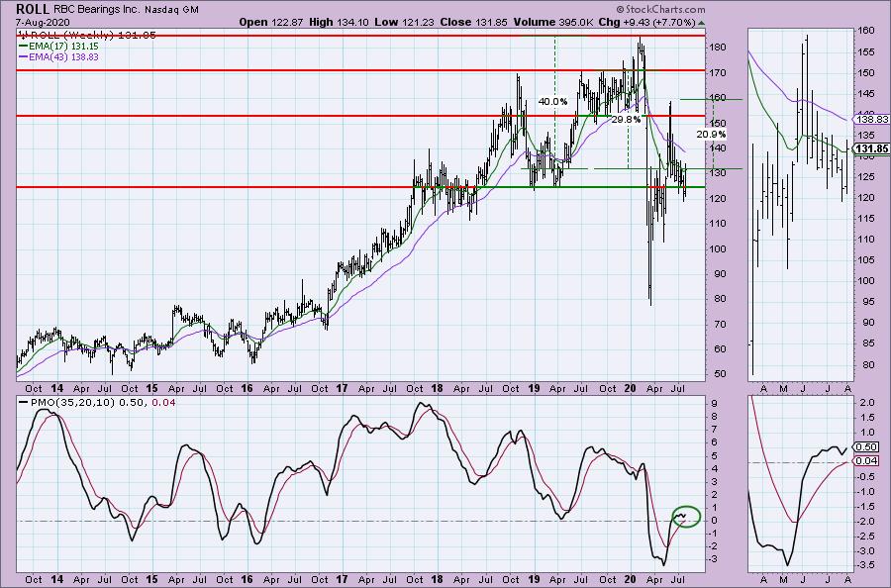891x588 pixels.
Task: Click the price-bar icon before ROLL (Weekly) legend
Action: (x=23, y=36)
